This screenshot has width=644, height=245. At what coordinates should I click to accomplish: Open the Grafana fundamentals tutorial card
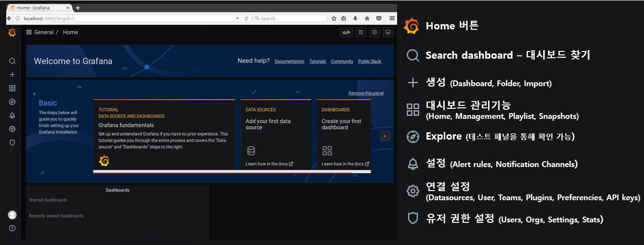tap(164, 134)
